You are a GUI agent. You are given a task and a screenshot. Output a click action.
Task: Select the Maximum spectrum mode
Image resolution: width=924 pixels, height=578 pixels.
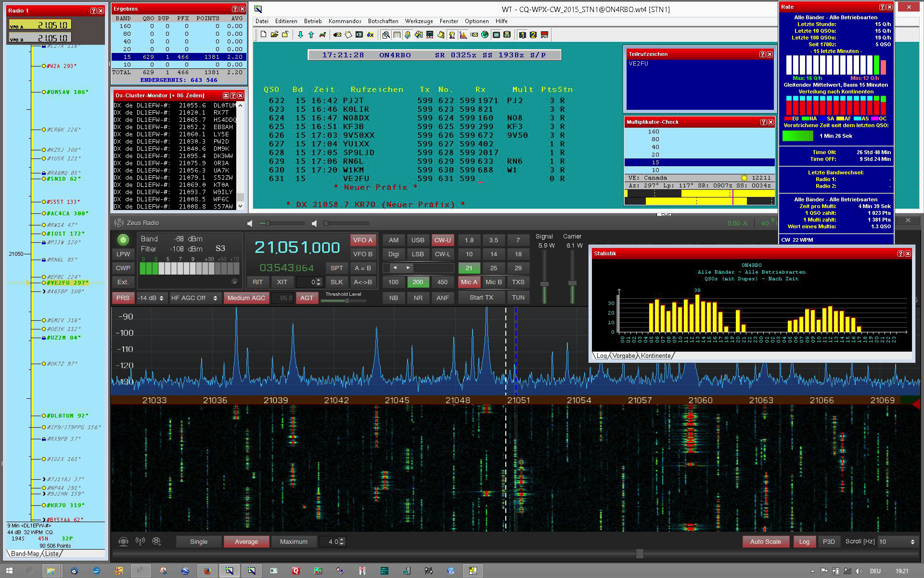click(294, 541)
